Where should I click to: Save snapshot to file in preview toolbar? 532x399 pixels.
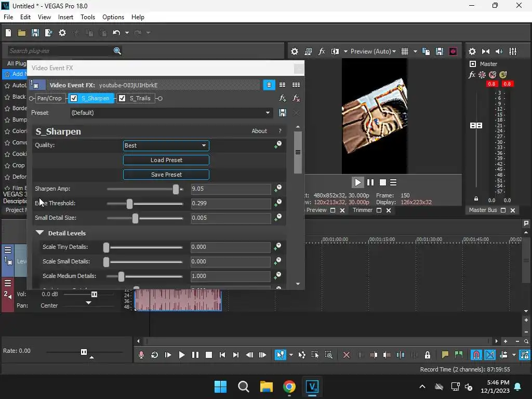pyautogui.click(x=440, y=51)
